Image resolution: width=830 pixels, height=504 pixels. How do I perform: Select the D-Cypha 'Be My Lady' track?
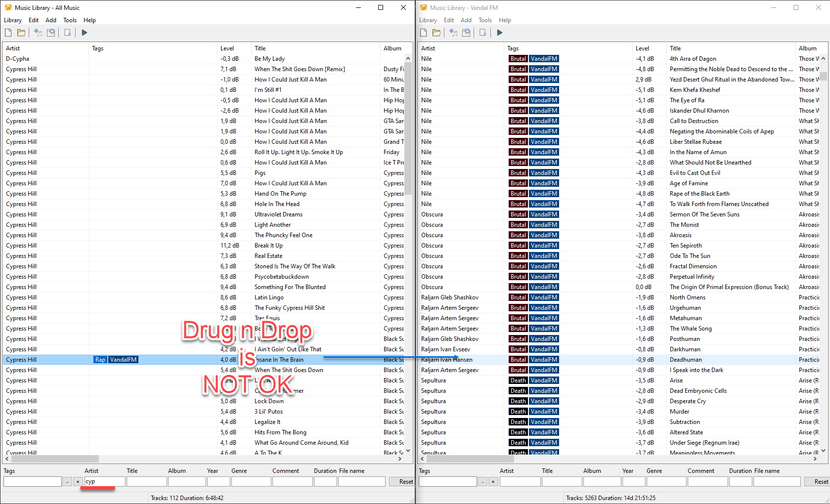tap(204, 59)
